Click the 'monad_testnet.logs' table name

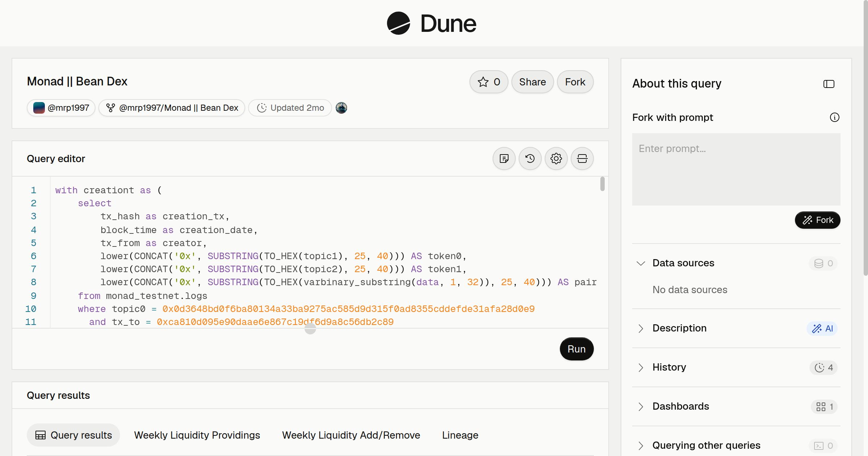[157, 296]
